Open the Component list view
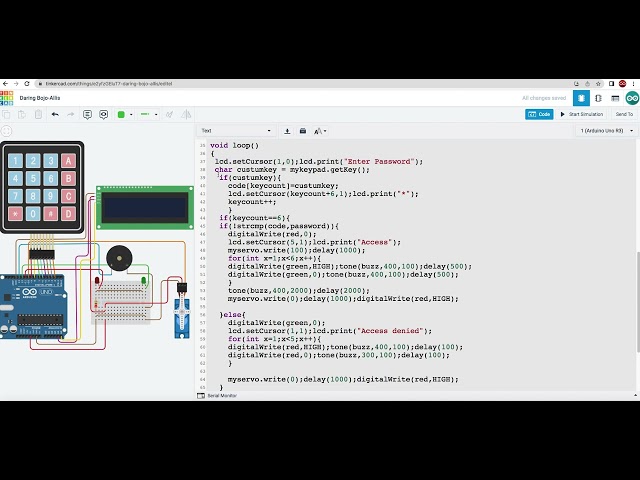This screenshot has height=480, width=640. tap(615, 98)
